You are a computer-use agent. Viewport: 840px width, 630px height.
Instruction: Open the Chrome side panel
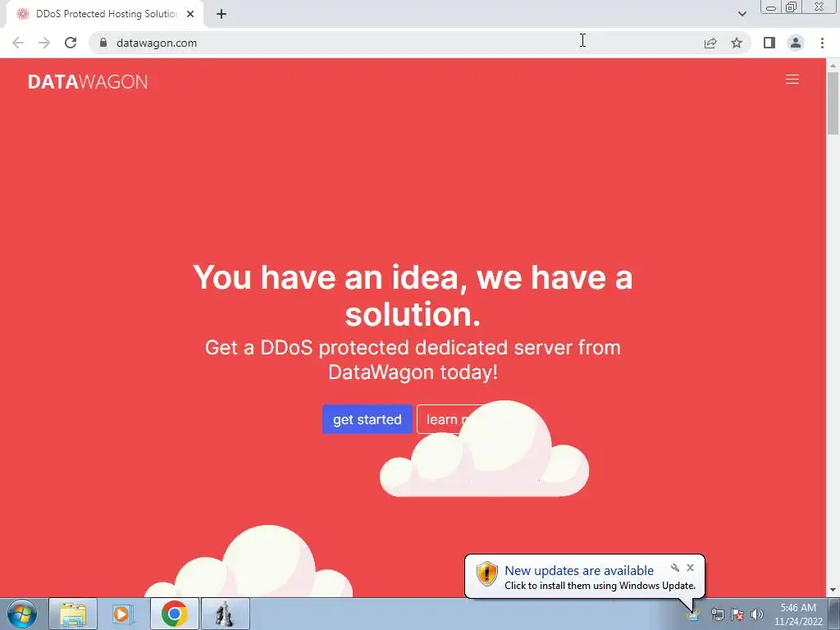pos(769,43)
